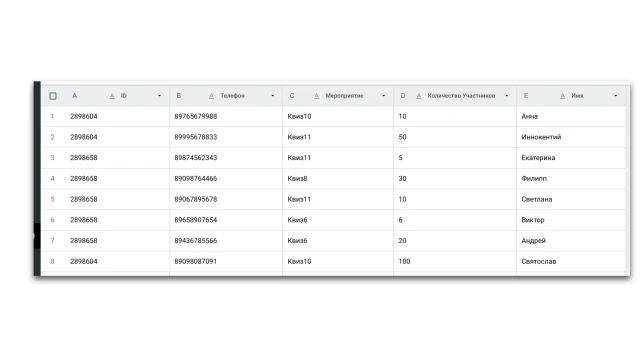
Task: Click phone cell 89765679988
Action: pyautogui.click(x=226, y=117)
